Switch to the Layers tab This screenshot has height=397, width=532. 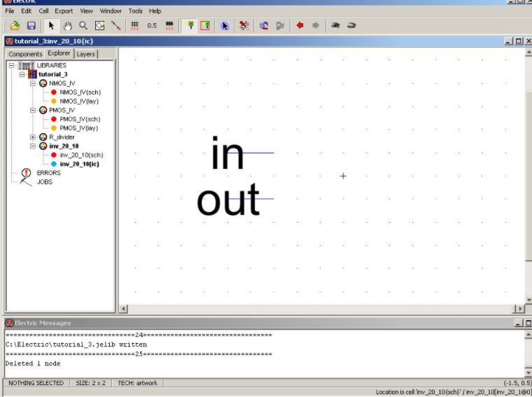pyautogui.click(x=85, y=54)
